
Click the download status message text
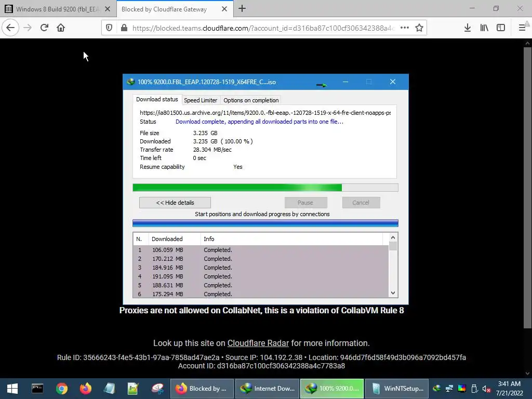[x=259, y=122]
